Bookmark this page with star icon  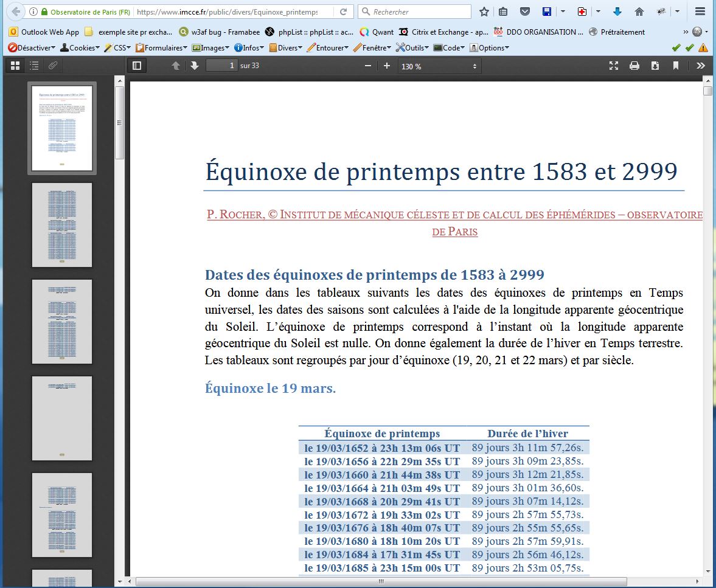pos(484,12)
